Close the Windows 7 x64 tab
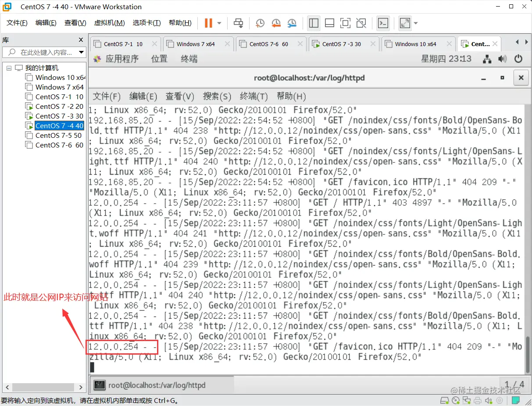The image size is (532, 406). point(227,44)
